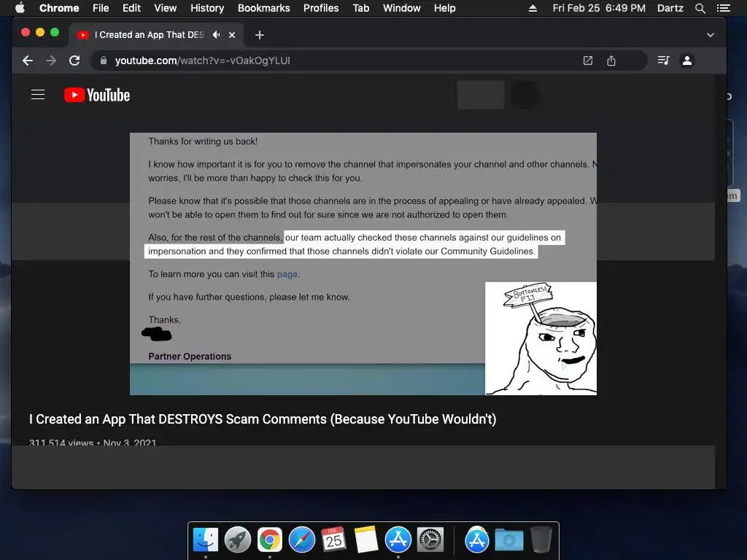
Task: Click the '311,514 views' text
Action: pyautogui.click(x=61, y=443)
